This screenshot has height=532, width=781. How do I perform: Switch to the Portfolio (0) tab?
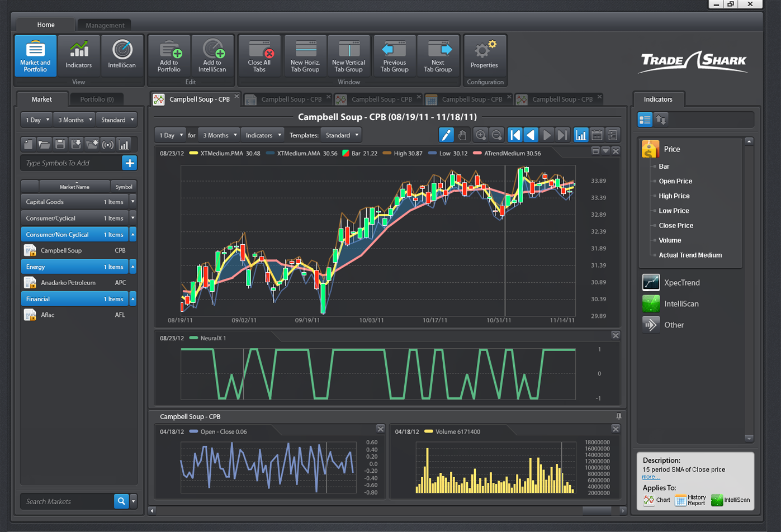pos(97,99)
